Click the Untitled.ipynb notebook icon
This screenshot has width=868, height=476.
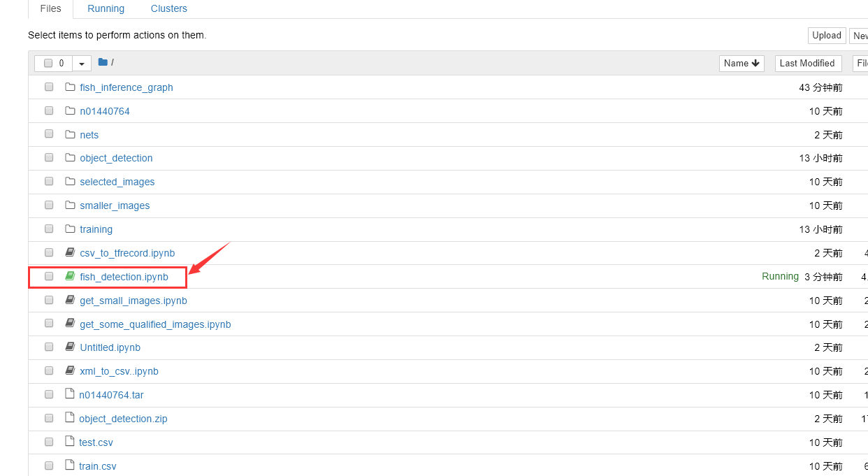tap(70, 347)
